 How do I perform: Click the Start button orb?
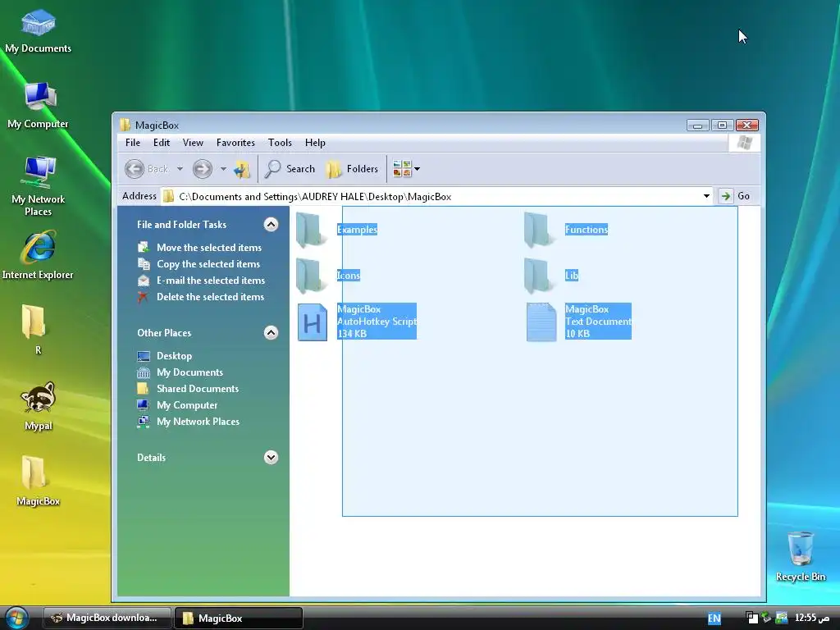16,618
